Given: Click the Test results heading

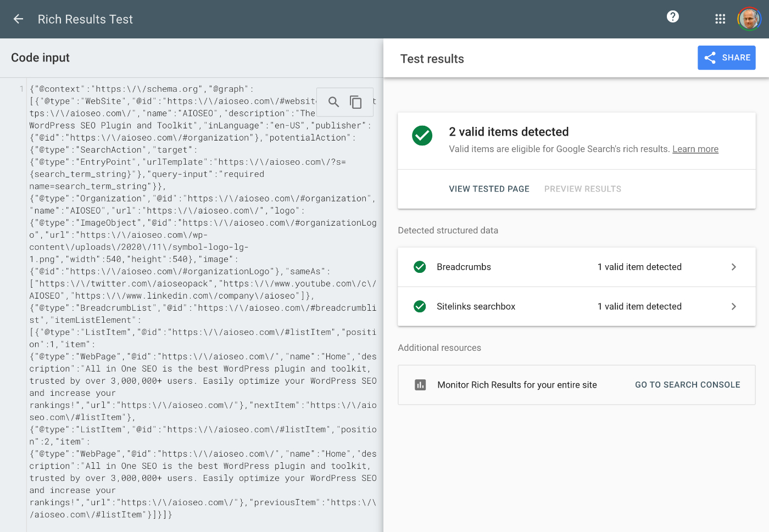Looking at the screenshot, I should point(432,59).
